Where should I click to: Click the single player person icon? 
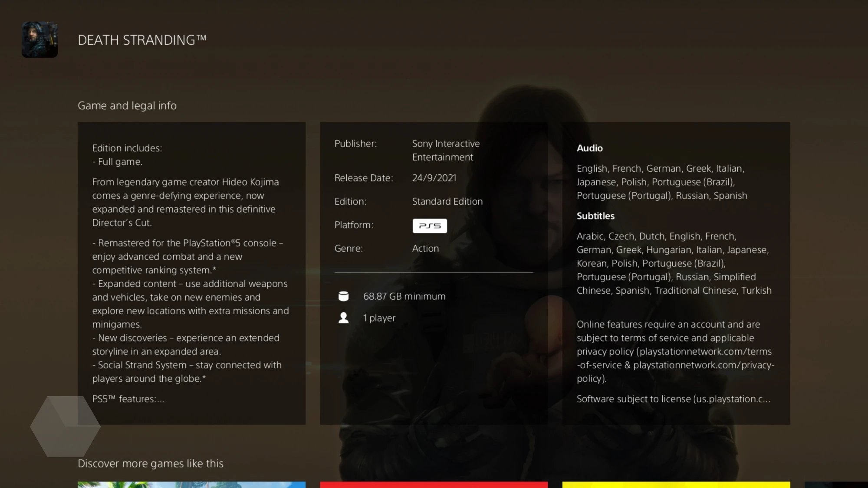(343, 318)
